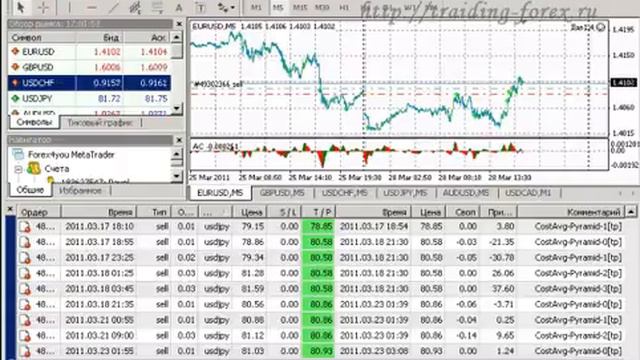Click Navigator scrollbar down arrow
Screen dimensions: 640x360
click(x=176, y=176)
